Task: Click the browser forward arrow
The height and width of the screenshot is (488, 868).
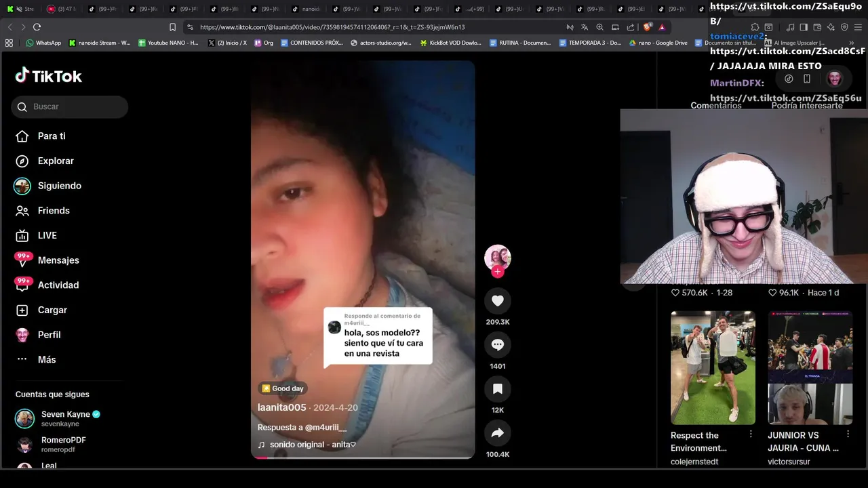Action: click(23, 27)
